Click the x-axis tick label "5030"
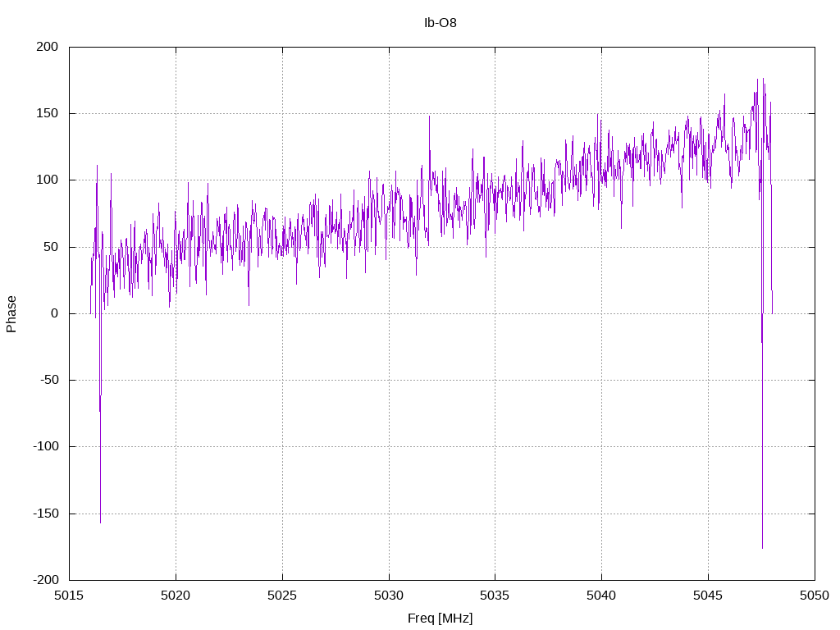 (x=389, y=596)
